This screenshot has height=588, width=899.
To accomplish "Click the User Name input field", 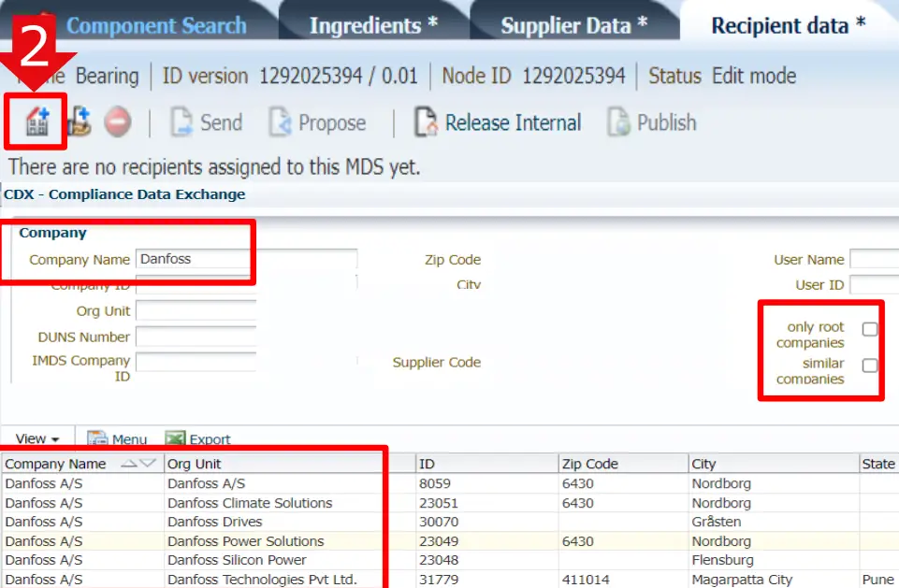I will [875, 259].
